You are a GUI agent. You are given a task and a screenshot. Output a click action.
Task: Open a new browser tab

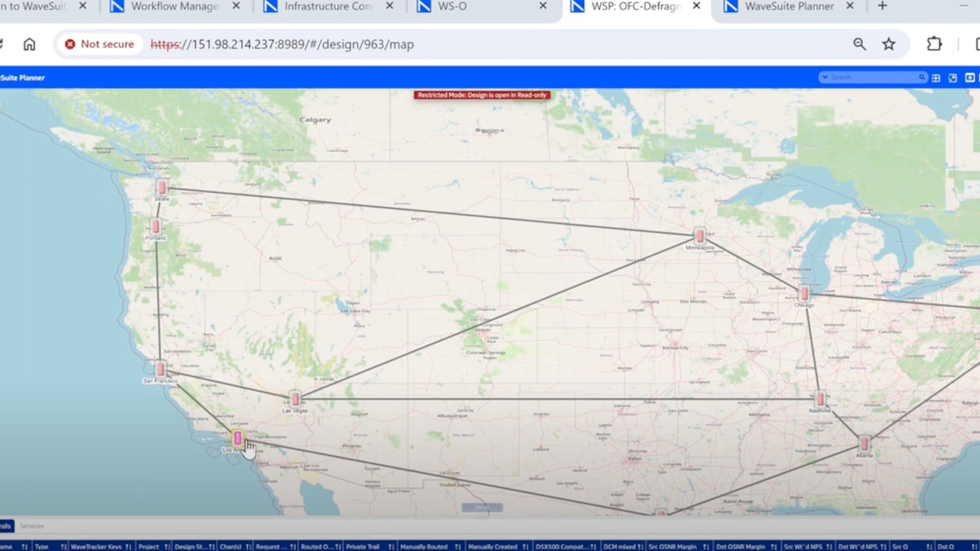coord(882,6)
